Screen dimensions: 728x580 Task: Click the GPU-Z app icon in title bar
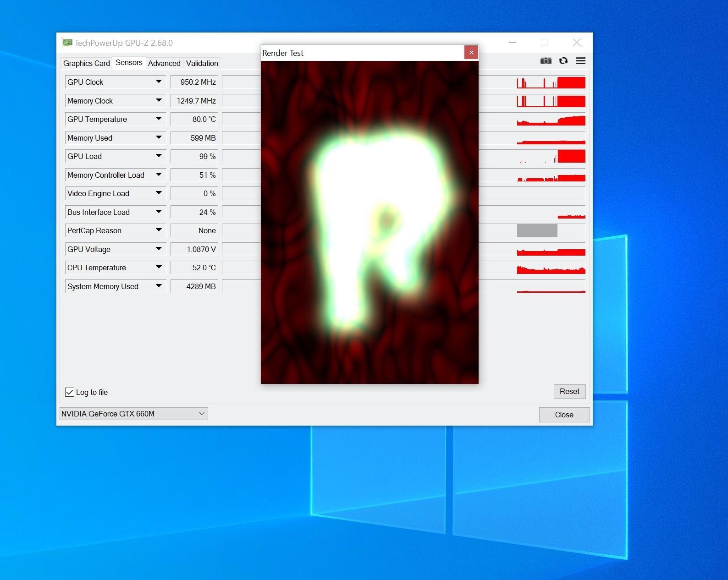67,43
